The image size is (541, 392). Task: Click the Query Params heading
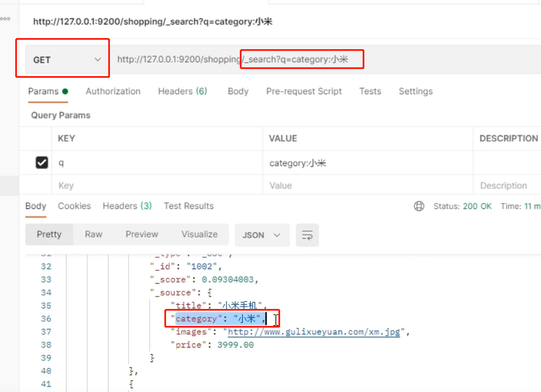(x=61, y=115)
